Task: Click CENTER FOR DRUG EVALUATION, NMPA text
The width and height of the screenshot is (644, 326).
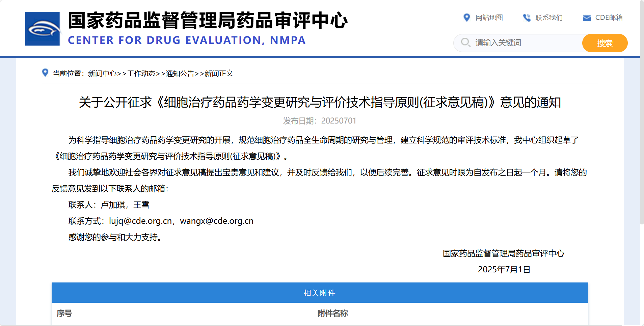Action: point(187,40)
